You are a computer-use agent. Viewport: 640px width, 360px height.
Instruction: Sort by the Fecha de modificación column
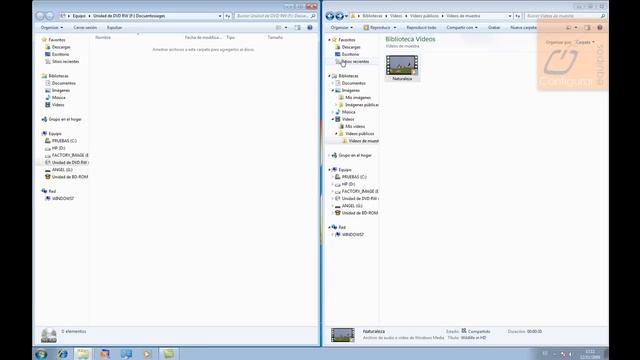[203, 38]
